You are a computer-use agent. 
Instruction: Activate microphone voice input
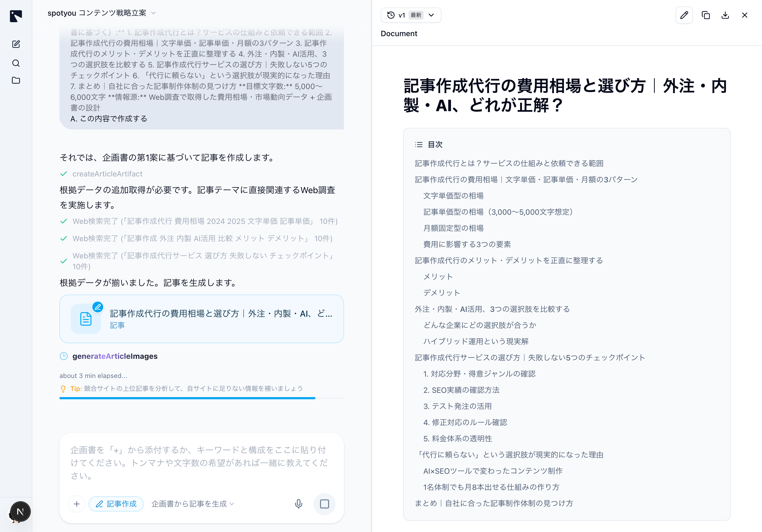click(298, 504)
